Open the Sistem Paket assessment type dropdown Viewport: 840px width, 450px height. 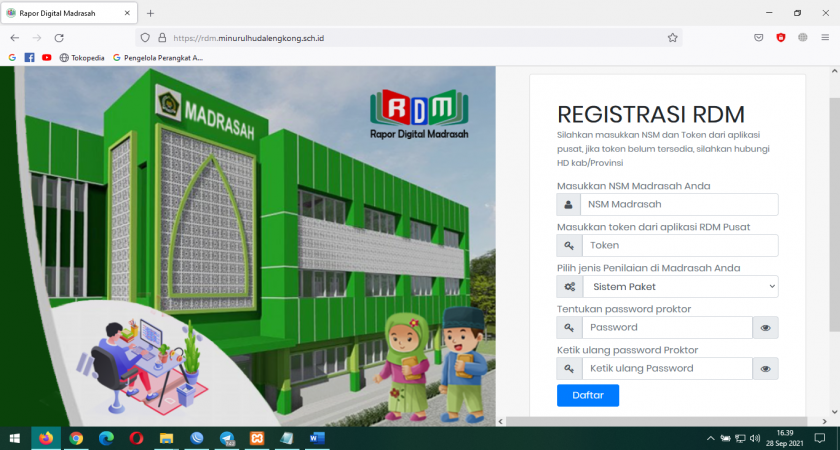(x=680, y=287)
